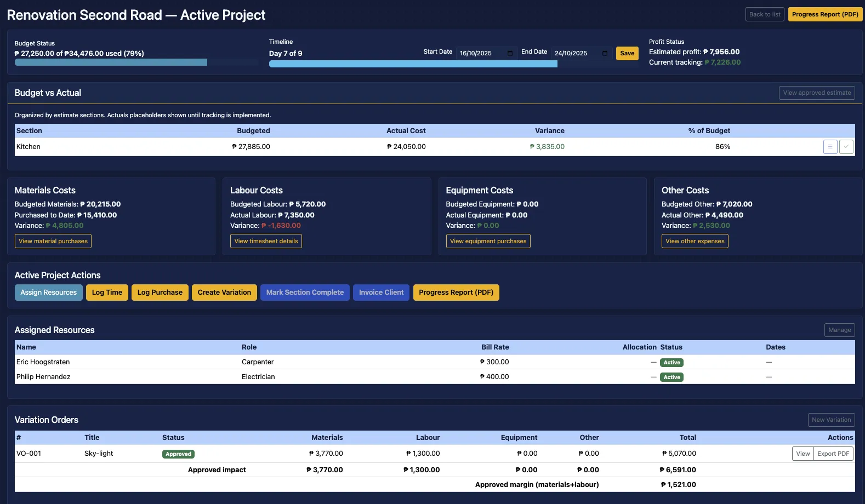The height and width of the screenshot is (504, 865).
Task: Open the End Date calendar picker icon
Action: (605, 53)
